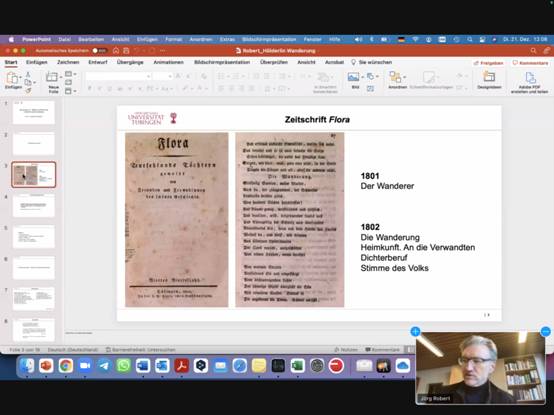
Task: Expand the Einfügen paste dropdown arrow
Action: coord(20,77)
